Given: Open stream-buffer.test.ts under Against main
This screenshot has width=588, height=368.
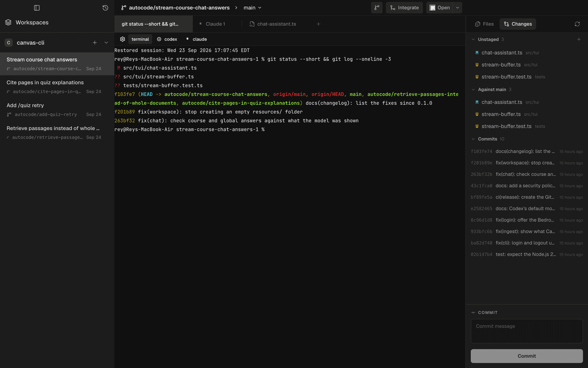Looking at the screenshot, I should coord(527,126).
